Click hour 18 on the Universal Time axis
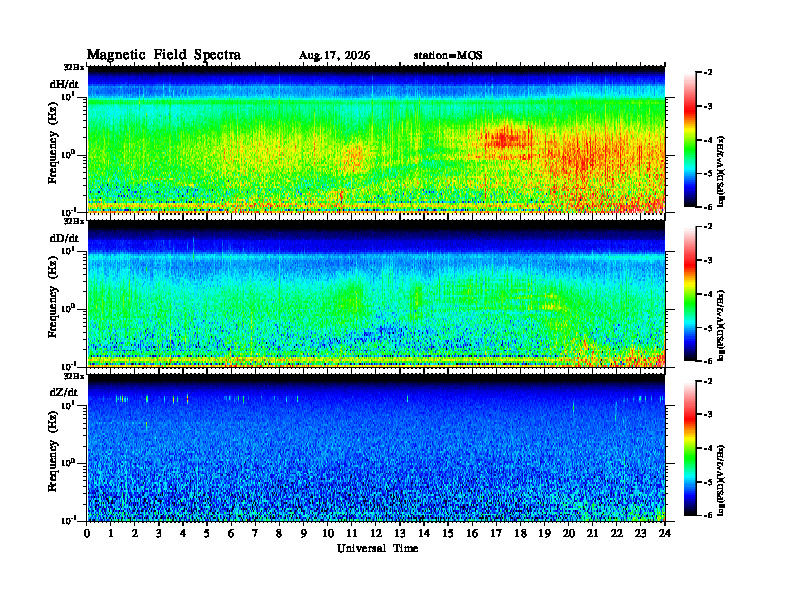This screenshot has height=612, width=792. (520, 533)
